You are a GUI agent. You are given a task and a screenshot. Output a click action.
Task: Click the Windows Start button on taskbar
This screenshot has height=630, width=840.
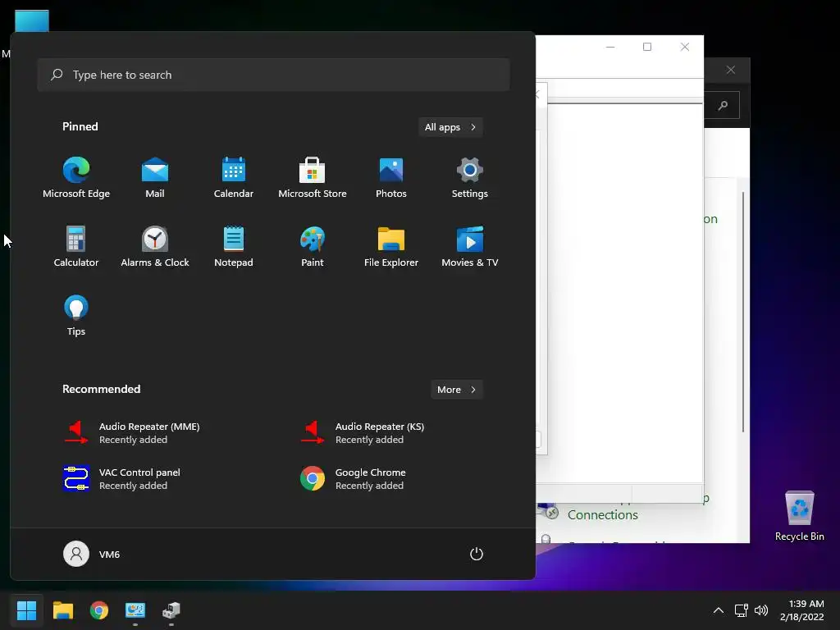[26, 610]
